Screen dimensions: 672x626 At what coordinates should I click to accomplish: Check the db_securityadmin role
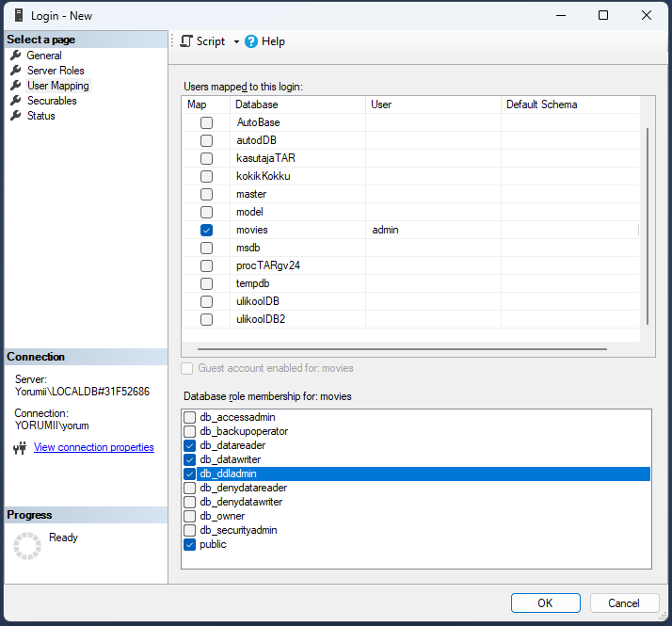[189, 530]
